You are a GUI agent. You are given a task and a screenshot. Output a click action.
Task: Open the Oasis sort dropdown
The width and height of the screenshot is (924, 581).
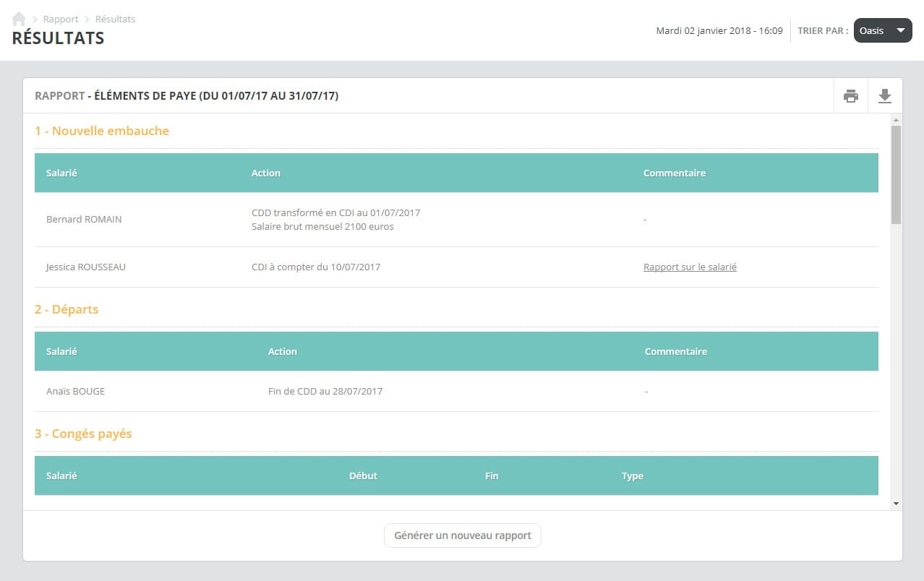pos(883,30)
